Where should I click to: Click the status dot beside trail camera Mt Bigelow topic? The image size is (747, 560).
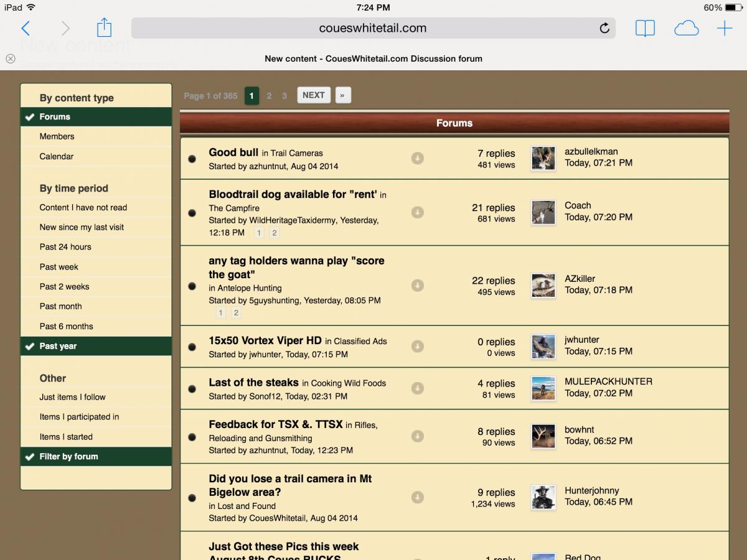pos(192,497)
